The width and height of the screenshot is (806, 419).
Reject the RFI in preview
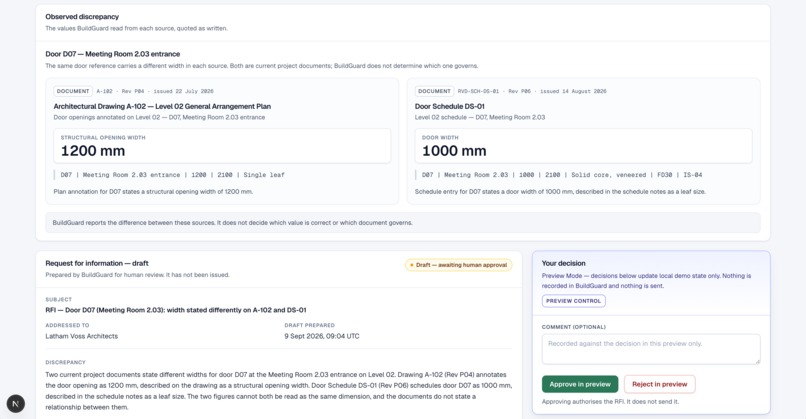coord(660,384)
